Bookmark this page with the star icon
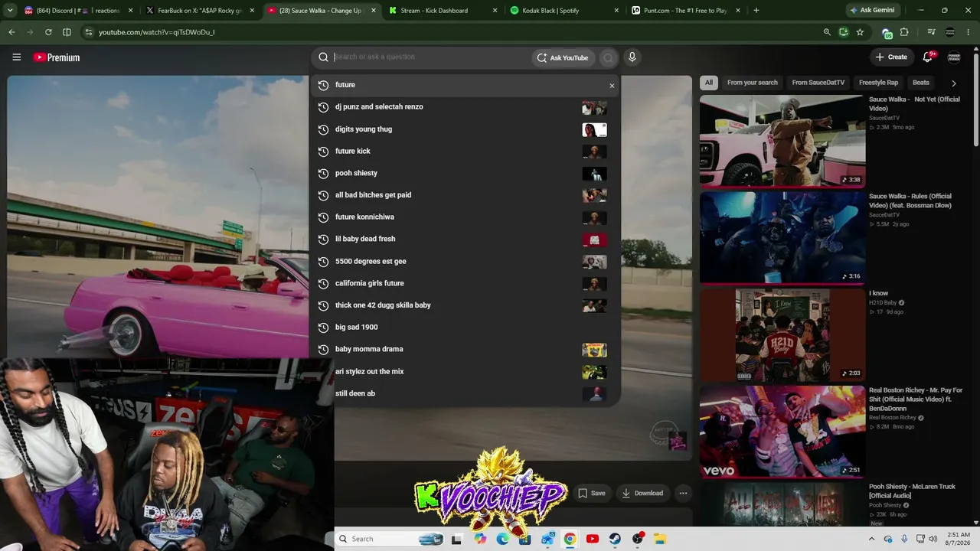The image size is (980, 551). click(860, 32)
